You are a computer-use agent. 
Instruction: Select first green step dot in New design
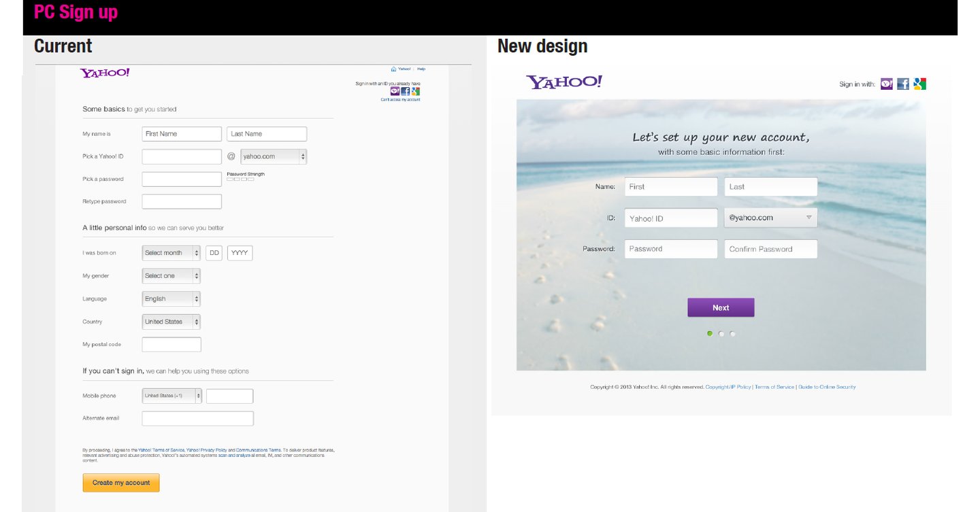[x=710, y=333]
